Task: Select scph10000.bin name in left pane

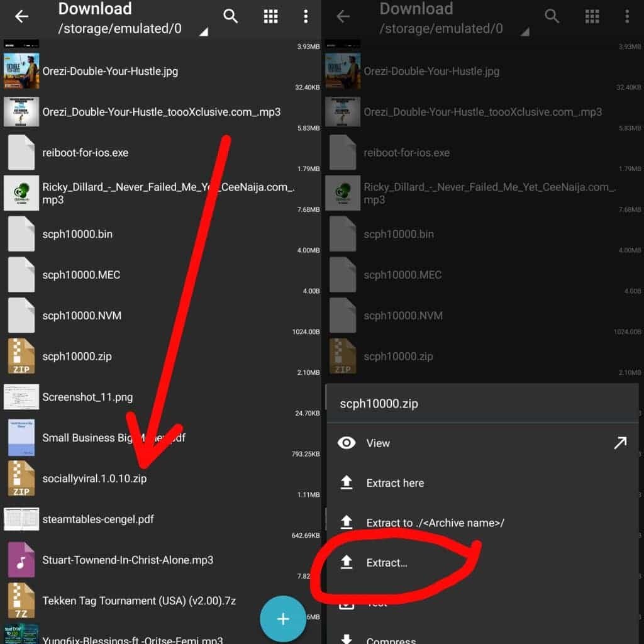Action: pos(77,234)
